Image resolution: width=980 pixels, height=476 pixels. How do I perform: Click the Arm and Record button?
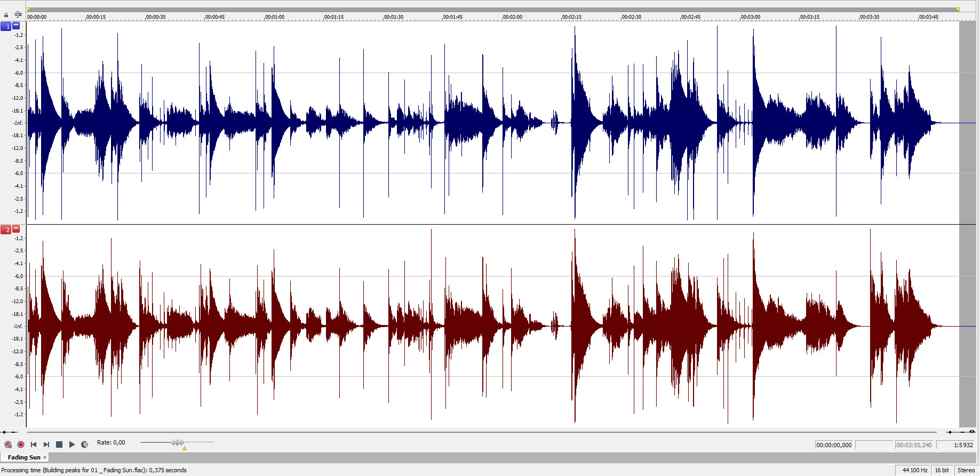pos(8,445)
